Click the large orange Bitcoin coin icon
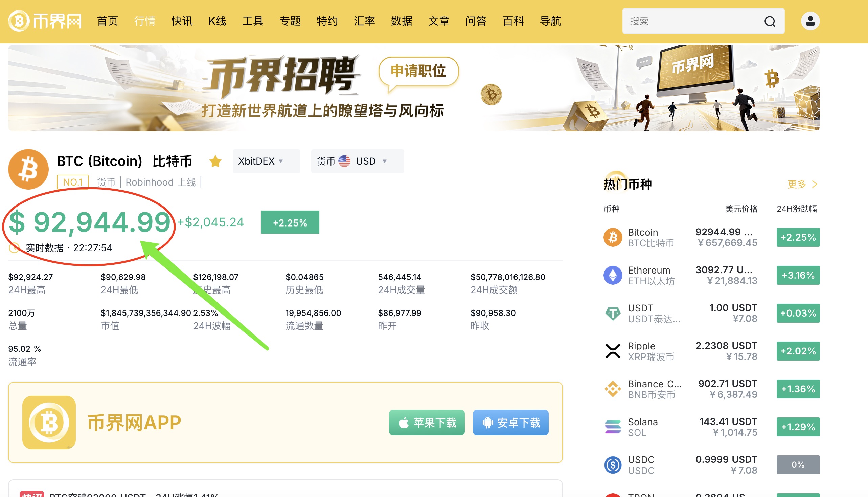Viewport: 868px width, 497px height. [x=28, y=169]
